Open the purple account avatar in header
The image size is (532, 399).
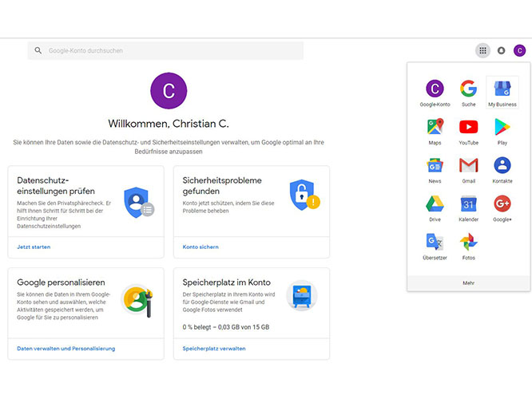coord(519,51)
